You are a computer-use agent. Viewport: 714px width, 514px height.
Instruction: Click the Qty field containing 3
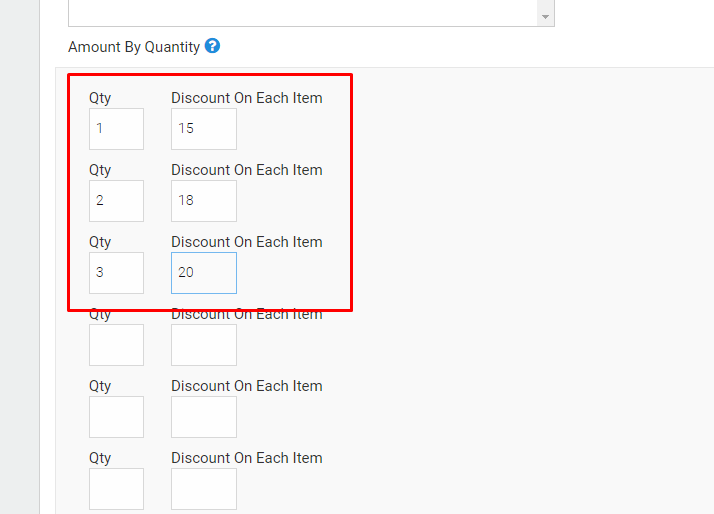[x=116, y=273]
